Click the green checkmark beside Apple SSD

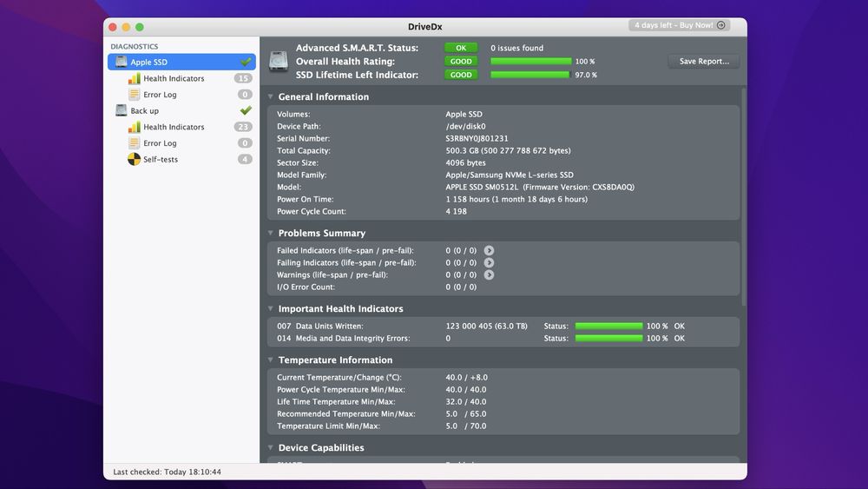pyautogui.click(x=246, y=62)
